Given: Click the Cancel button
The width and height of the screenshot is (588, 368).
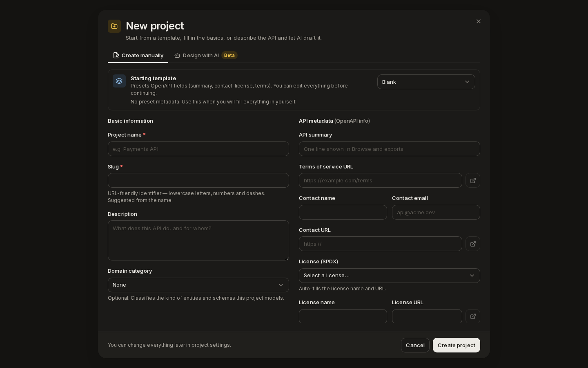Looking at the screenshot, I should click(x=415, y=345).
